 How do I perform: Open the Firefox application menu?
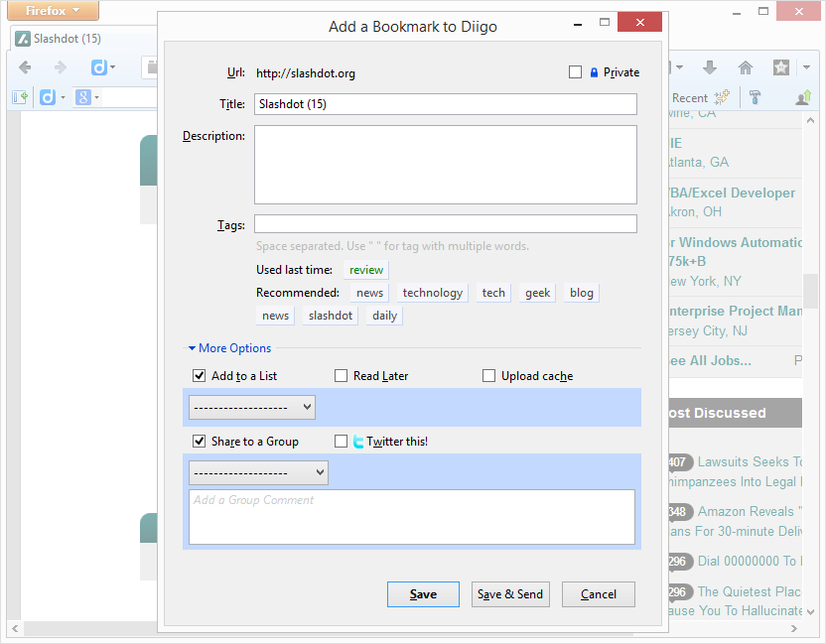point(53,11)
